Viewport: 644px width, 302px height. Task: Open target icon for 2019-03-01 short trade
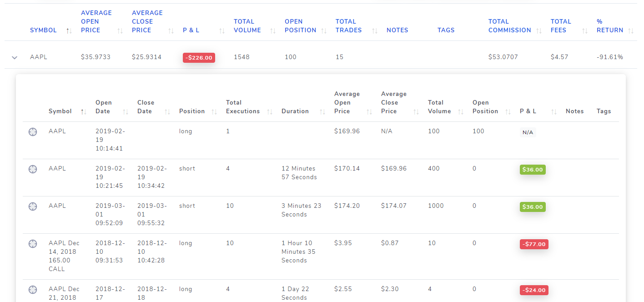click(33, 206)
